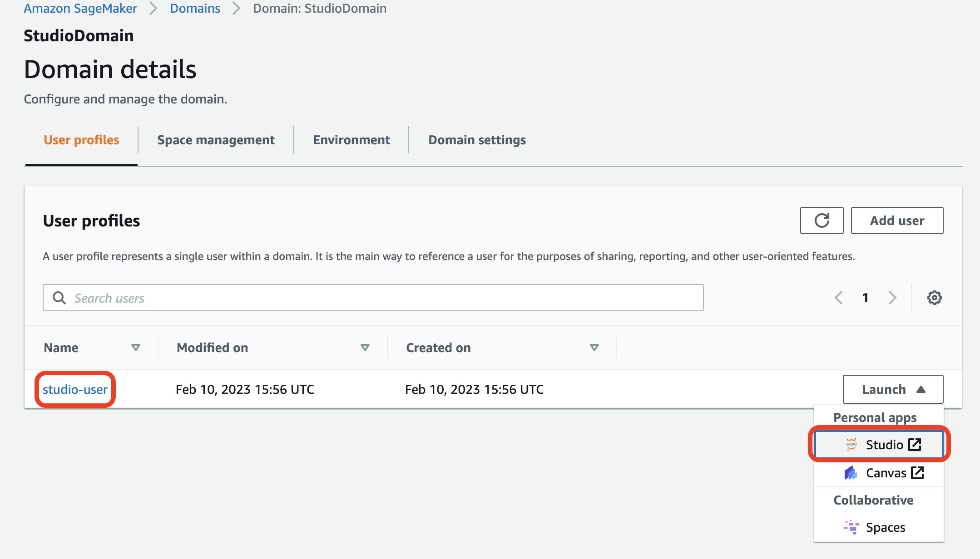
Task: Sort by Modified on column arrow
Action: coord(365,348)
